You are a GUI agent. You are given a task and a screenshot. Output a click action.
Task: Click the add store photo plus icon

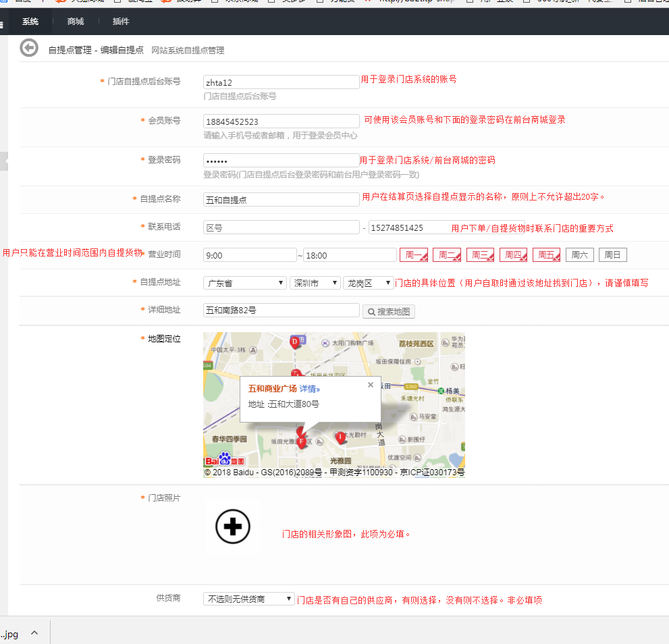232,526
